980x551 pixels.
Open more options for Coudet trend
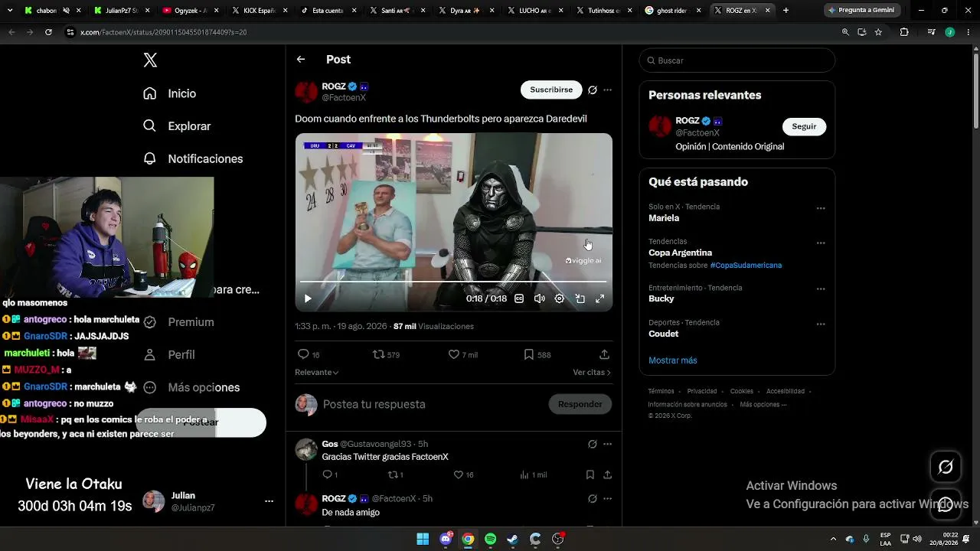821,324
